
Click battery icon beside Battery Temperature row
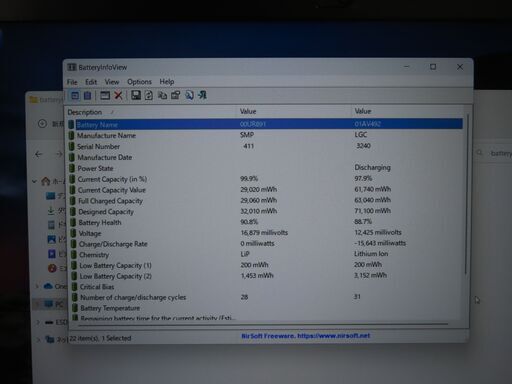[75, 308]
